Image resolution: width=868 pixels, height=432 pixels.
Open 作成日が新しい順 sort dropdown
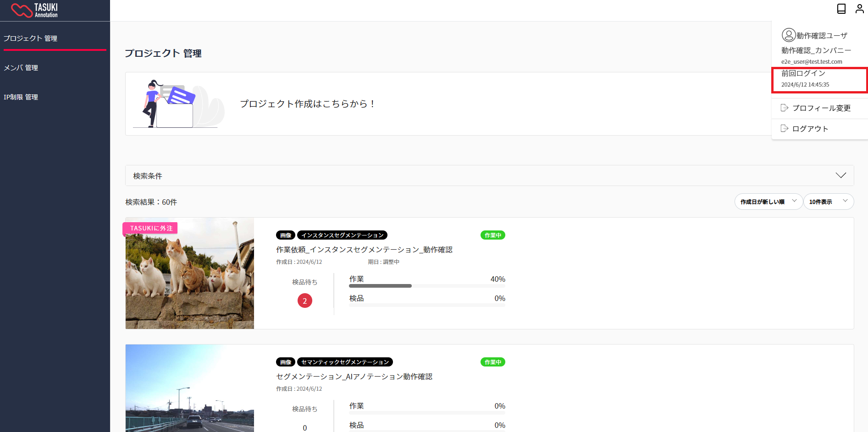pos(768,202)
